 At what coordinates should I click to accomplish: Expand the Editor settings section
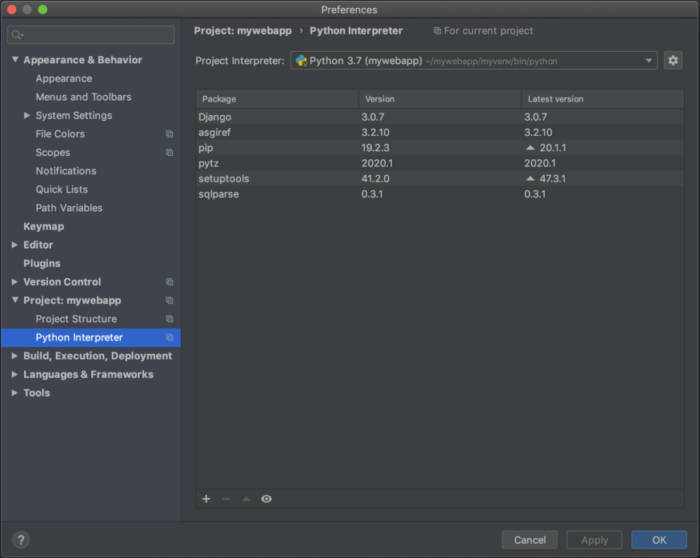[15, 245]
